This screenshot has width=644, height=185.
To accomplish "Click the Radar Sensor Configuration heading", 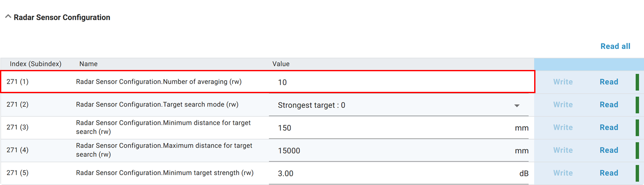I will [x=62, y=18].
